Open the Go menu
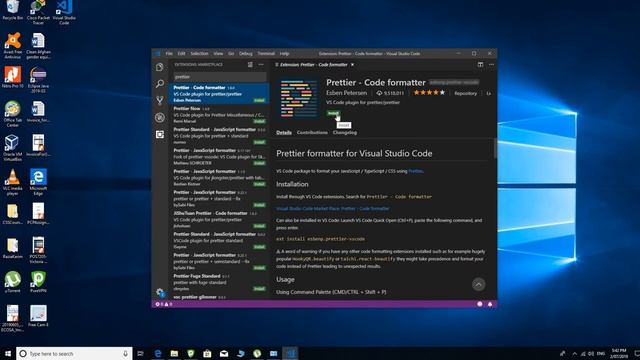Screen dimensions: 640x360 (x=231, y=53)
